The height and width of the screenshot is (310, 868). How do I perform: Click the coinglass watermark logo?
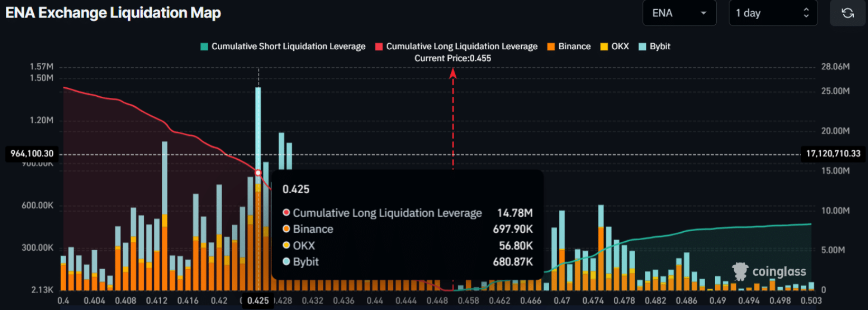[770, 271]
